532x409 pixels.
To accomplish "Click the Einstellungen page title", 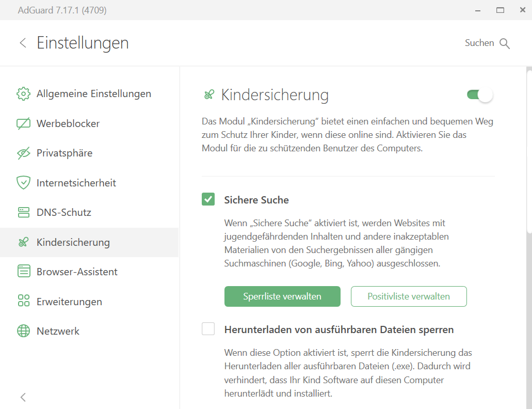I will pyautogui.click(x=83, y=43).
